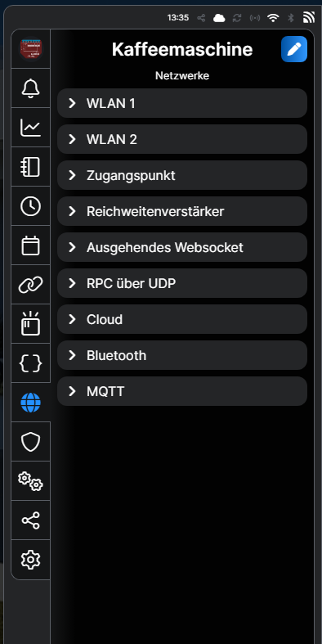
Task: Expand the WLAN 1 section
Action: tap(182, 103)
